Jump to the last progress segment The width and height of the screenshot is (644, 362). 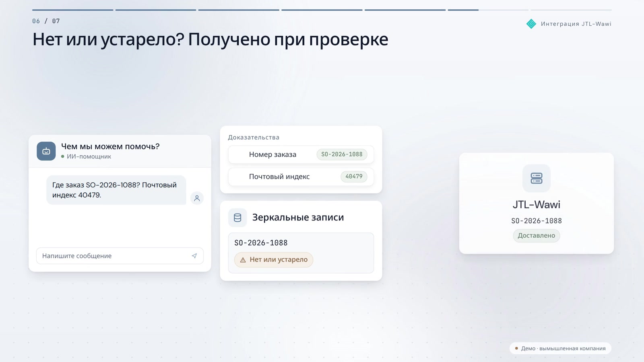click(571, 10)
